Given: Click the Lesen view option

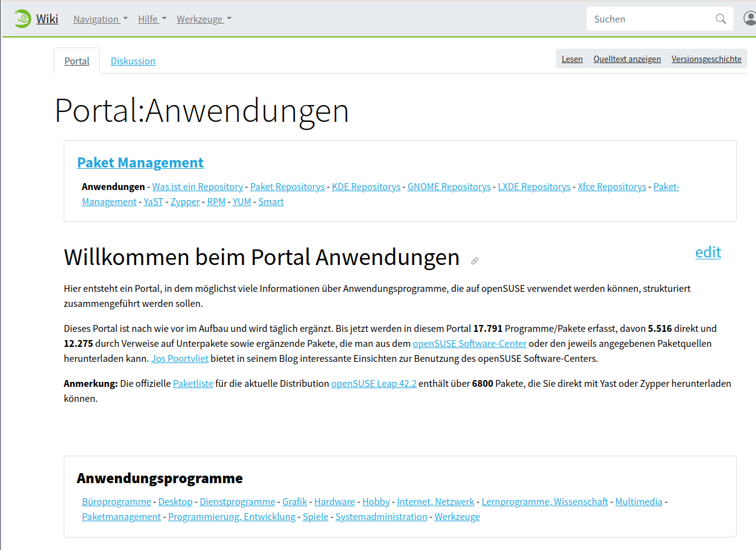Looking at the screenshot, I should click(x=572, y=58).
